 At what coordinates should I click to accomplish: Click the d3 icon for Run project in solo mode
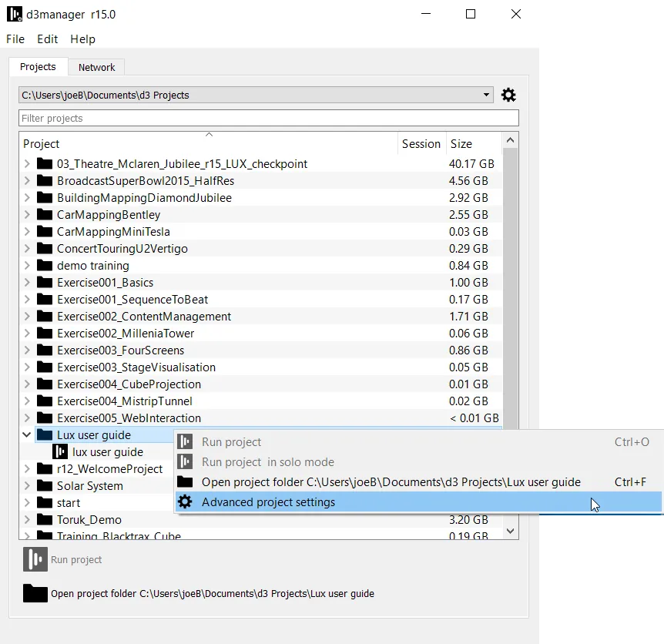185,463
